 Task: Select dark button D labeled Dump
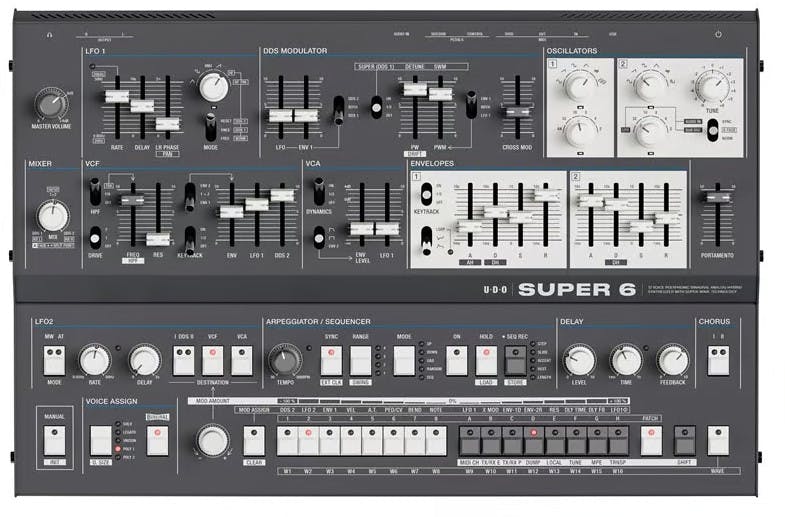[533, 440]
